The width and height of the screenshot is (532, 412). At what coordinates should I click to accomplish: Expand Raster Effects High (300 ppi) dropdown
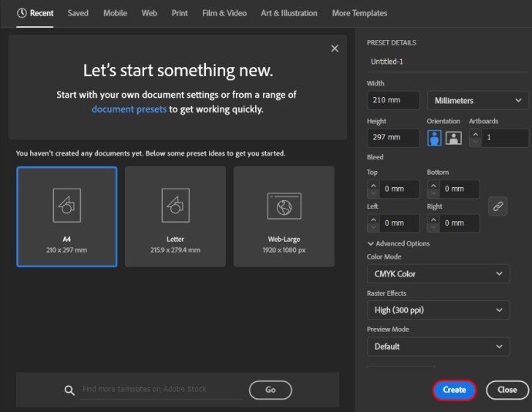point(438,310)
